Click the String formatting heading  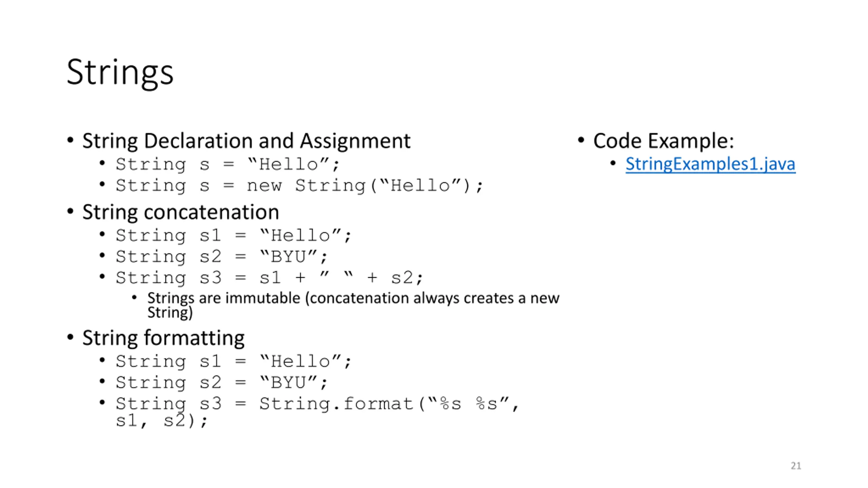tap(163, 338)
